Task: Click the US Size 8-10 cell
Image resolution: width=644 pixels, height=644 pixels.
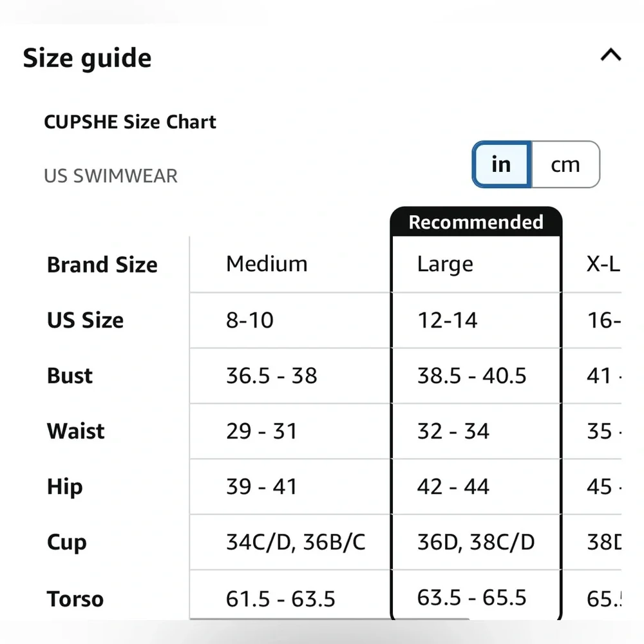Action: coord(290,320)
